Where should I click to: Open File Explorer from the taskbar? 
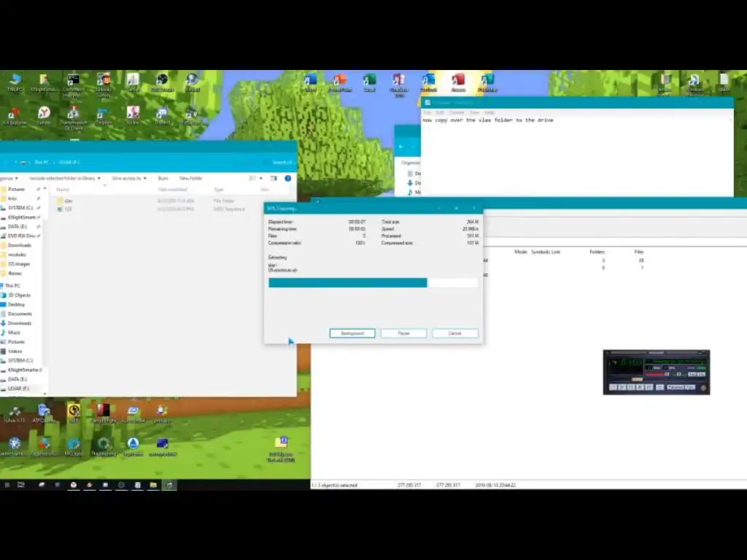click(x=153, y=485)
